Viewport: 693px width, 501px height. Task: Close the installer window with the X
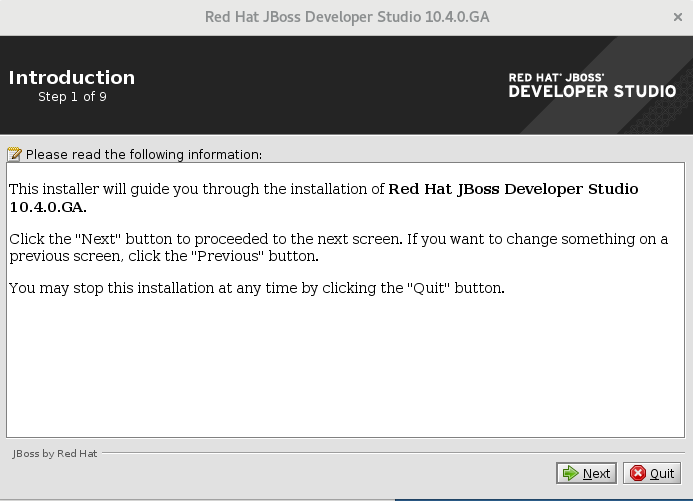[x=678, y=17]
